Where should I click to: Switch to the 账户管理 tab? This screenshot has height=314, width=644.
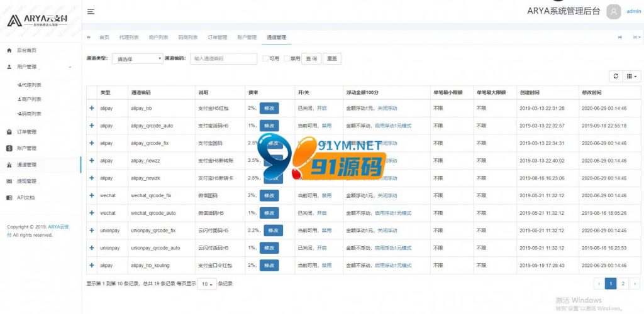[x=247, y=37]
